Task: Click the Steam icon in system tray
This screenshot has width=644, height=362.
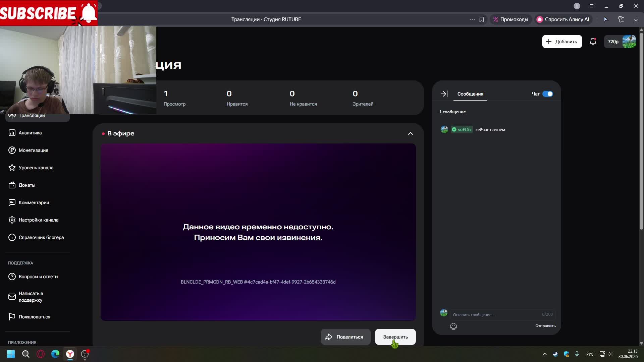Action: pos(555,354)
